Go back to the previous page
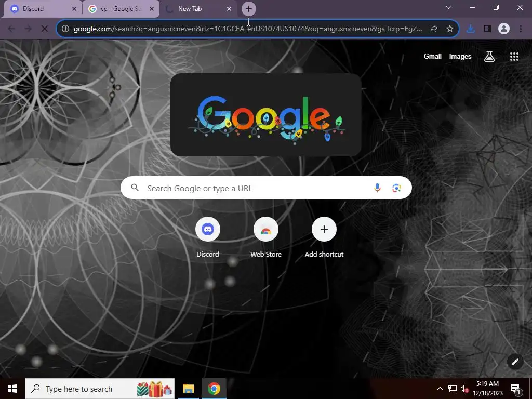 pyautogui.click(x=11, y=29)
